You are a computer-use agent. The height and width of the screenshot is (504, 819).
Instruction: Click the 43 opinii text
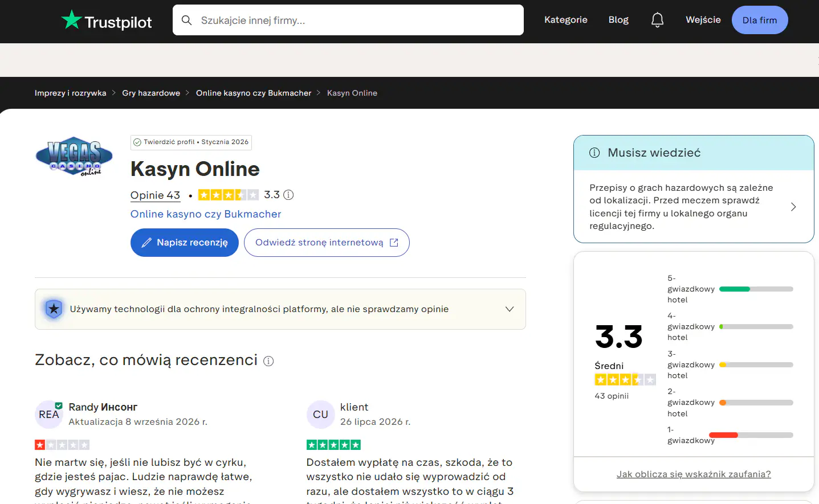pyautogui.click(x=612, y=396)
